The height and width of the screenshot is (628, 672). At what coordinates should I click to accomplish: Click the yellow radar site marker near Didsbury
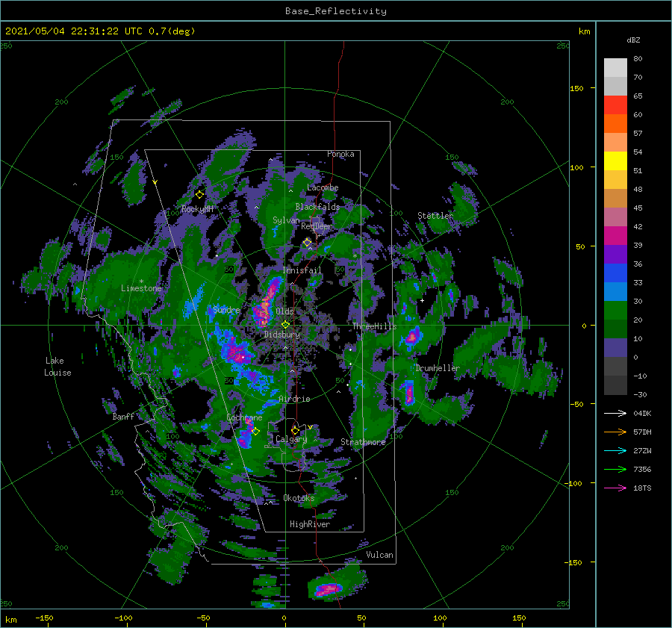click(285, 325)
